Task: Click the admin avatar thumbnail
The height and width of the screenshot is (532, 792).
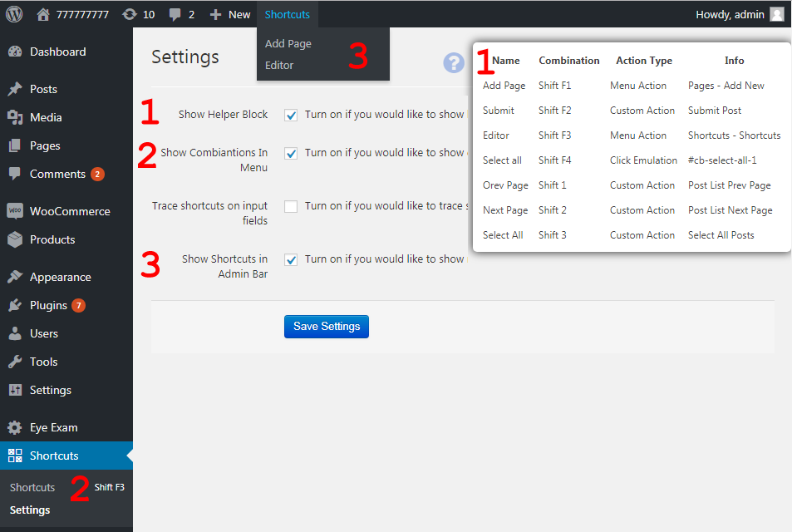Action: (778, 13)
